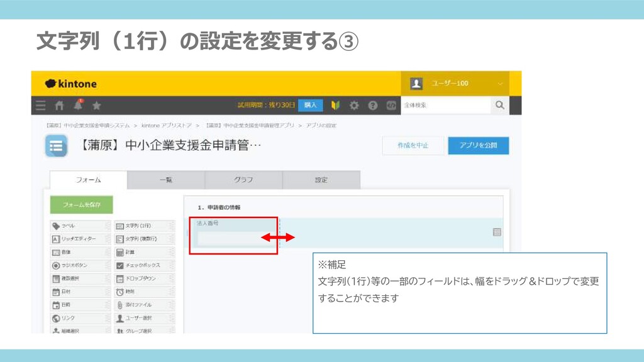The width and height of the screenshot is (644, 362).
Task: Switch to the フォーム tab
Action: coord(88,180)
